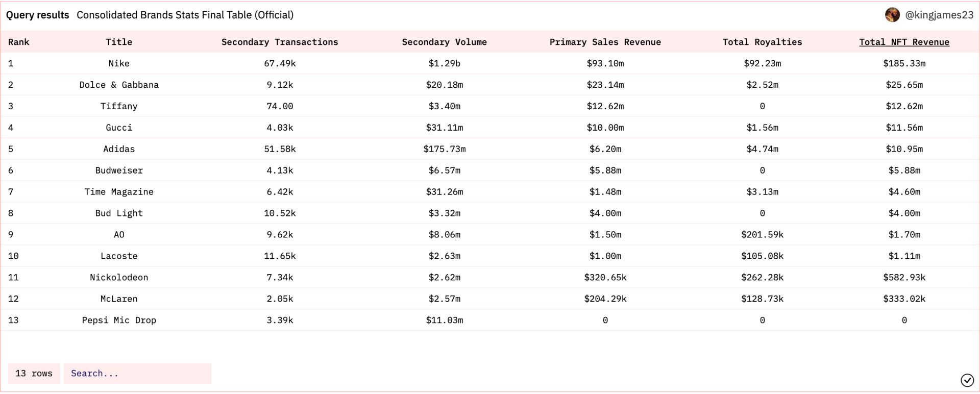Select Nike total revenue $185.33m cell

904,63
